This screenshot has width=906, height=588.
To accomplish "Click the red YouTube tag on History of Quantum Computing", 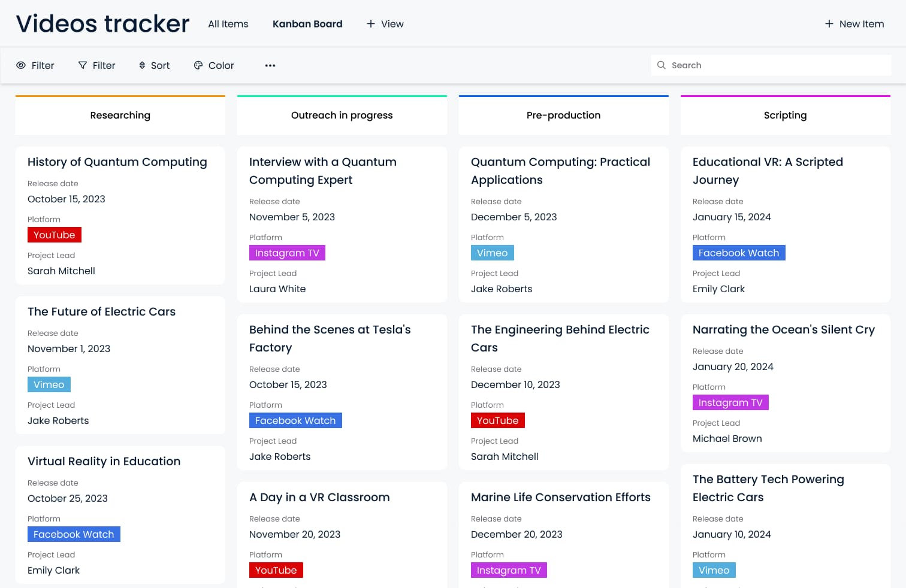I will [55, 235].
